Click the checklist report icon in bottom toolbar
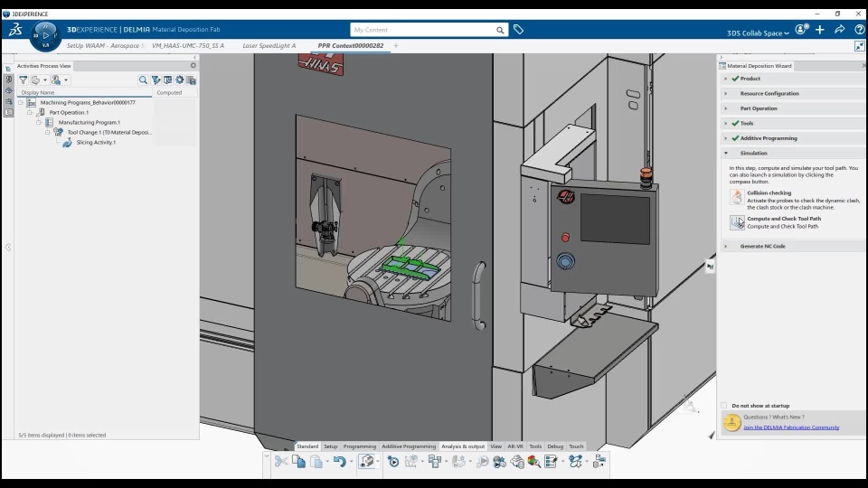The width and height of the screenshot is (868, 488). pyautogui.click(x=551, y=461)
